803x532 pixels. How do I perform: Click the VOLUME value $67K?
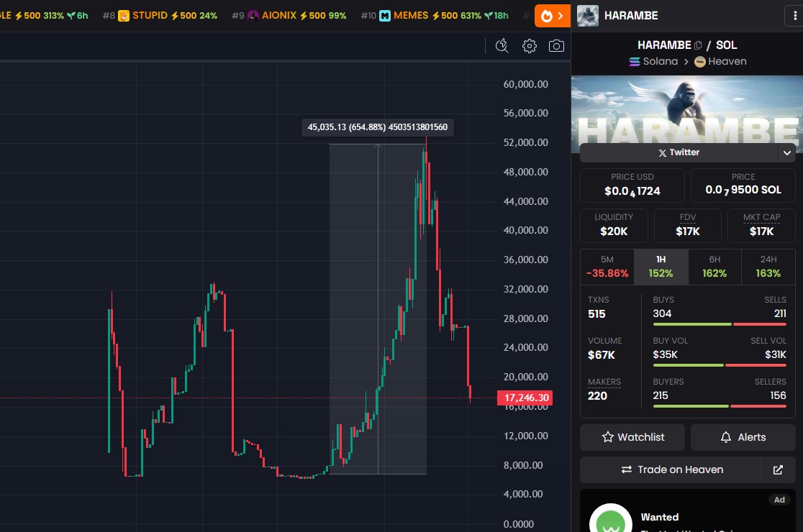tap(602, 355)
